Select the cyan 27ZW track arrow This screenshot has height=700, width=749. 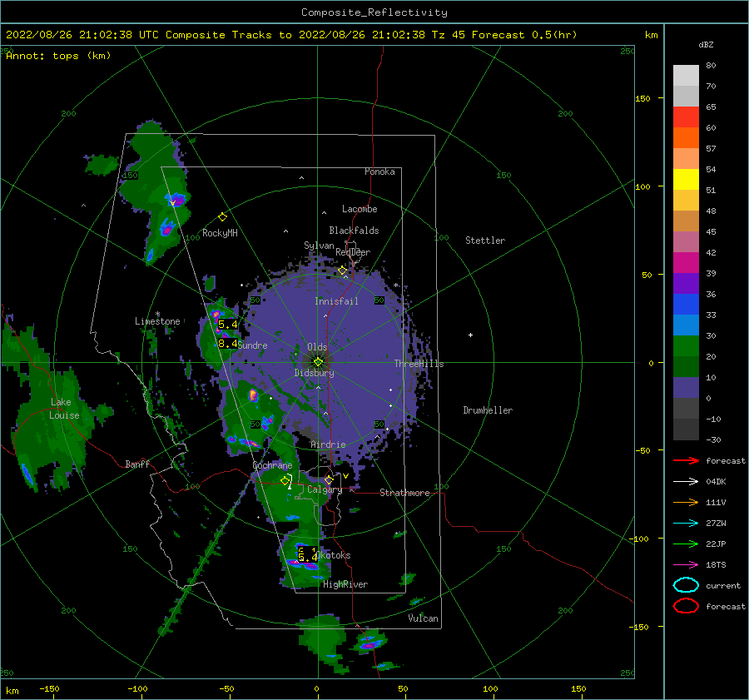pos(686,524)
